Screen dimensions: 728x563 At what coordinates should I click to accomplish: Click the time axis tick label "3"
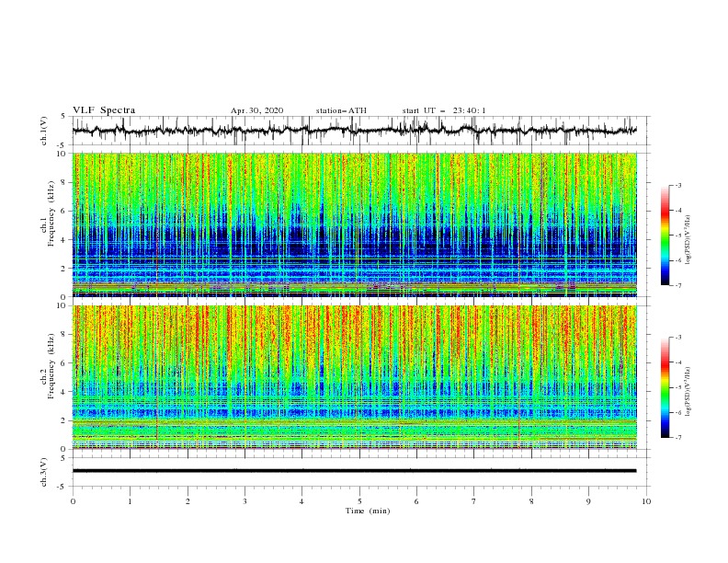tap(245, 501)
